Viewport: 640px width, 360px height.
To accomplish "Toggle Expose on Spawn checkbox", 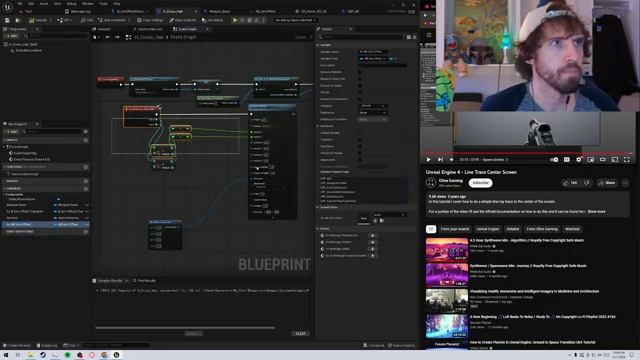I will coord(360,86).
